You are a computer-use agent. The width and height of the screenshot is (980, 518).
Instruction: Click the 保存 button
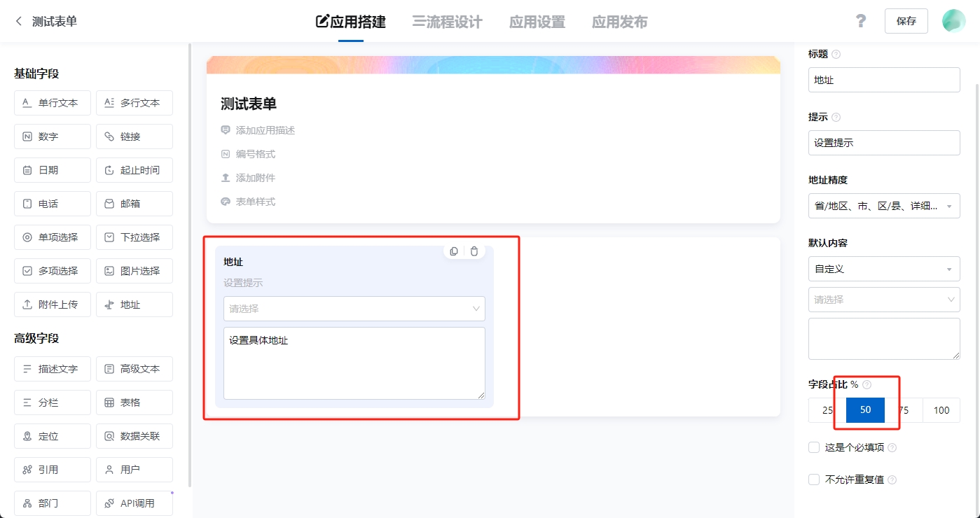coord(906,21)
